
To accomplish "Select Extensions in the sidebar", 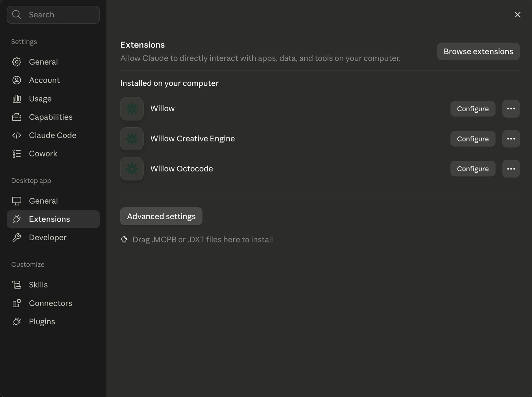I will click(53, 219).
